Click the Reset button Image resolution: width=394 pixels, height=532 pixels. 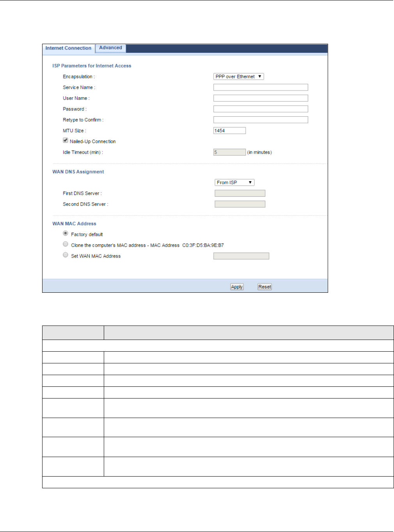coord(264,287)
